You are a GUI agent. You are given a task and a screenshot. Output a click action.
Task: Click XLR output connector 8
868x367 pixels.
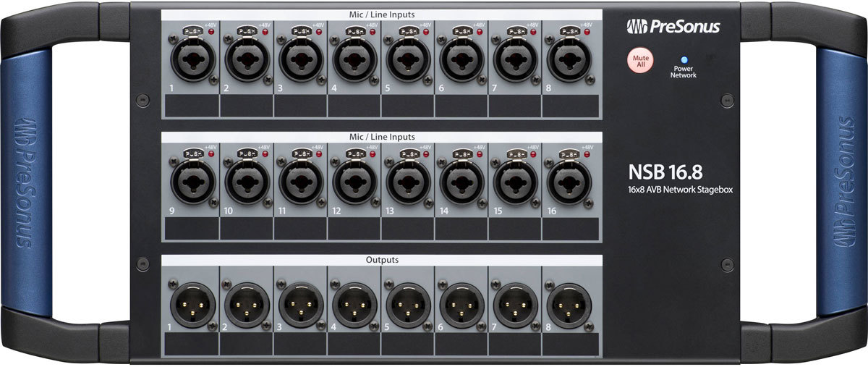click(570, 305)
